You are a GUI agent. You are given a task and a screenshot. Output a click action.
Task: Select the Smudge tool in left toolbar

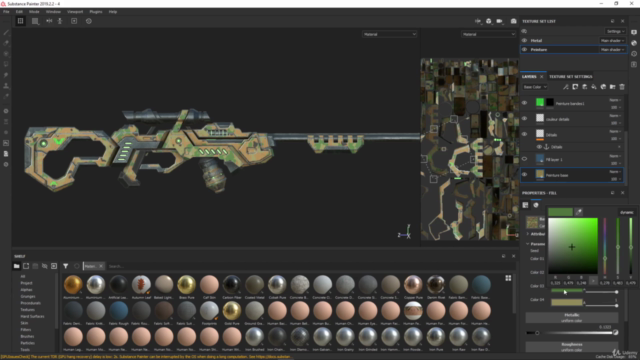pyautogui.click(x=6, y=75)
